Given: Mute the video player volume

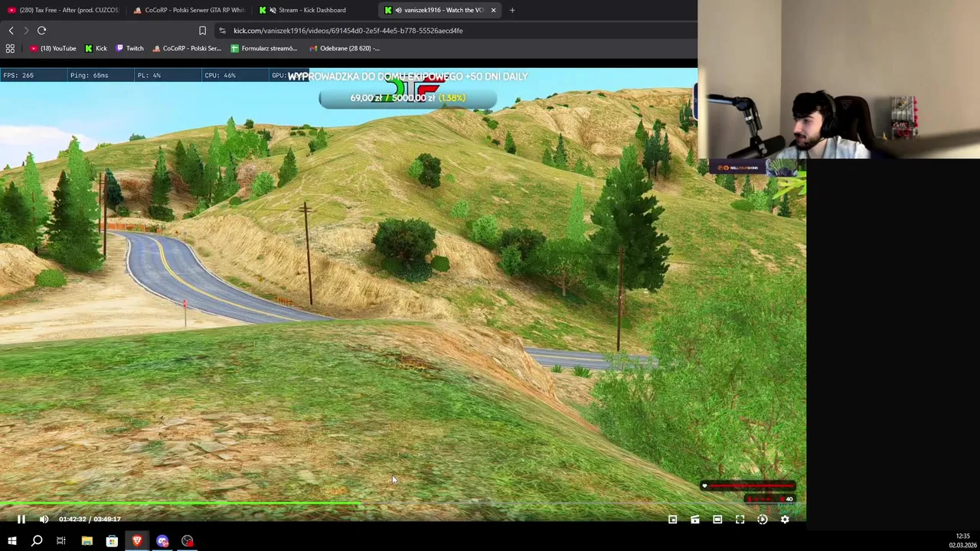Looking at the screenshot, I should click(x=44, y=520).
